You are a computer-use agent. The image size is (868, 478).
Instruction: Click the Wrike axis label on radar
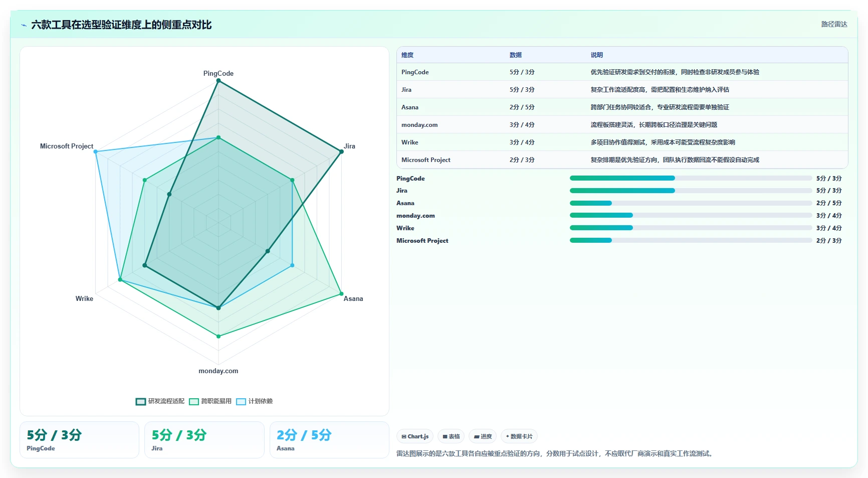84,298
